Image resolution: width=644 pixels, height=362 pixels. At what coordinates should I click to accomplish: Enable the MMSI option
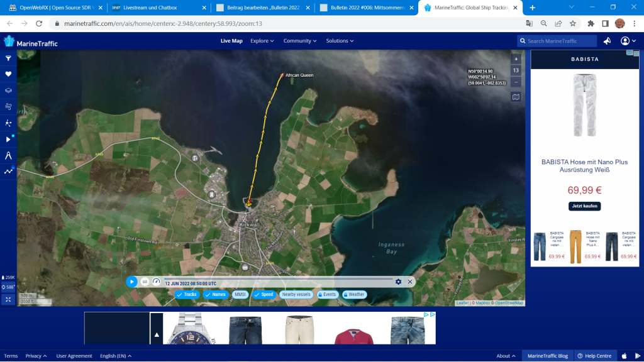click(240, 294)
